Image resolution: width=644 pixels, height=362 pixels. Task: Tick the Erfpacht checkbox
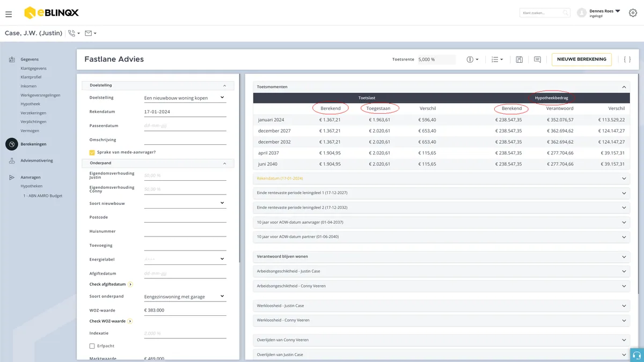(92, 346)
